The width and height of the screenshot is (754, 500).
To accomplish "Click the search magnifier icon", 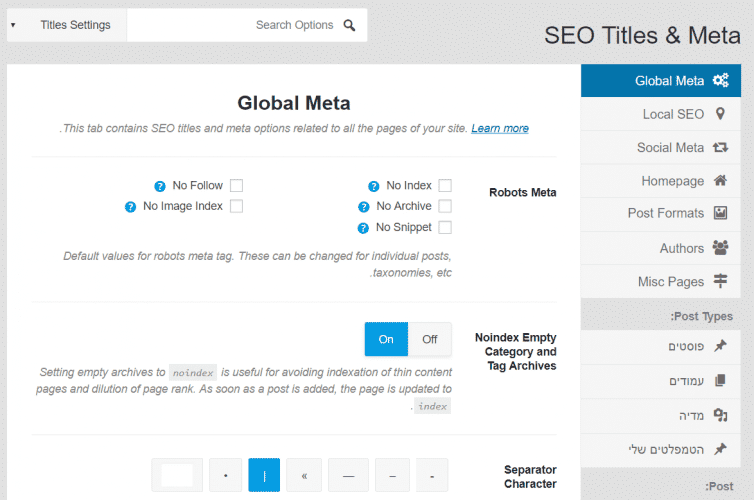I will (x=350, y=25).
